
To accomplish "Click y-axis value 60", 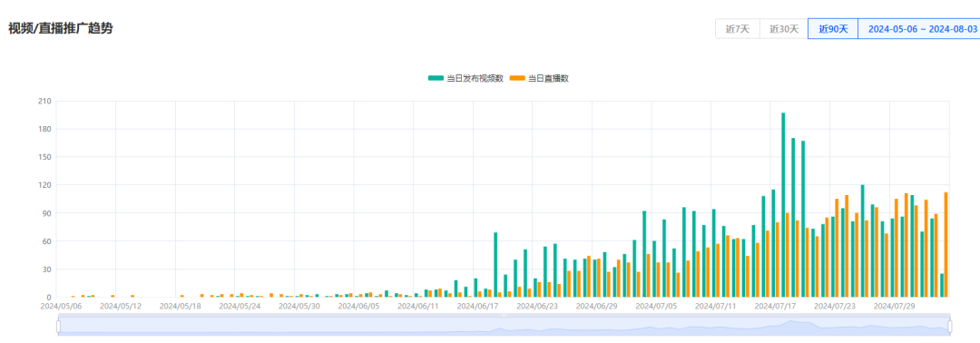I will pos(47,241).
